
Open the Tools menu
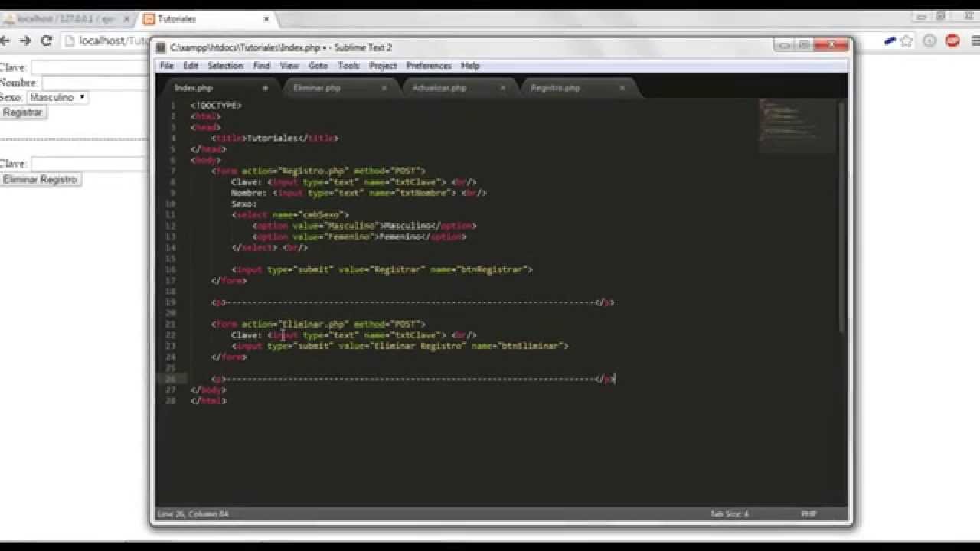[348, 66]
